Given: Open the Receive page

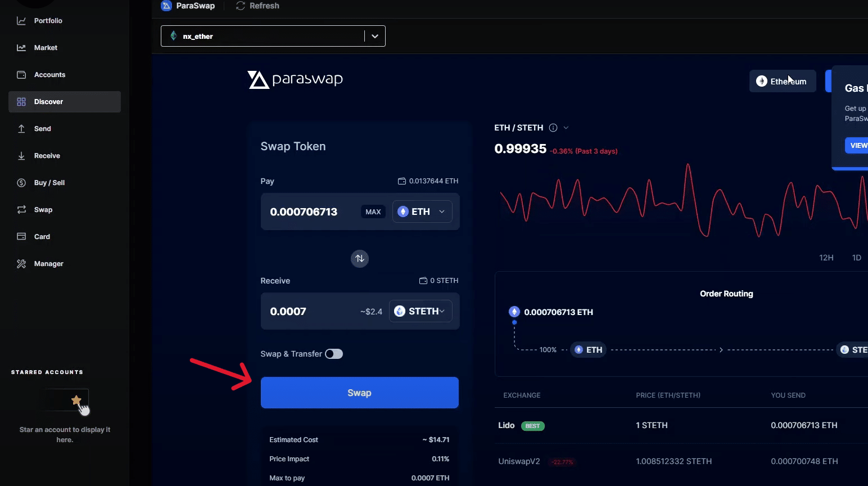Looking at the screenshot, I should point(47,156).
